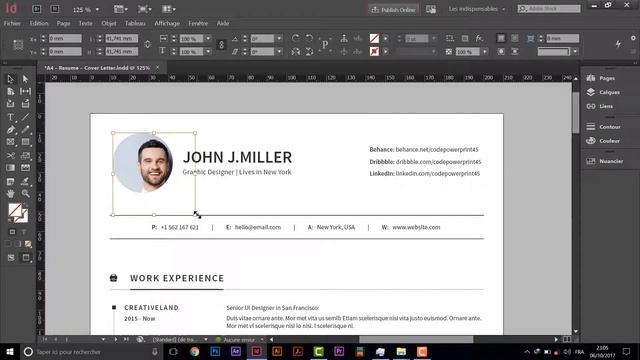Select the Rectangle Frame tool
This screenshot has width=640, height=360.
(11, 142)
